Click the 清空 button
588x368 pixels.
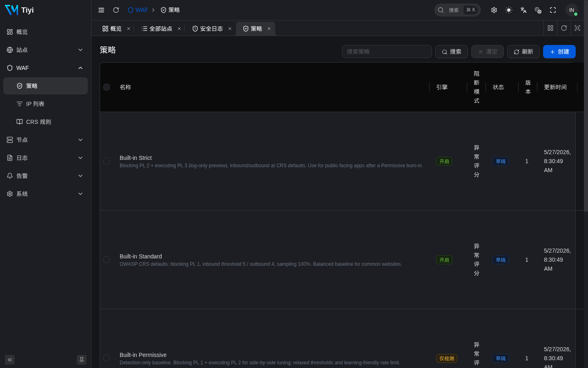tap(488, 52)
